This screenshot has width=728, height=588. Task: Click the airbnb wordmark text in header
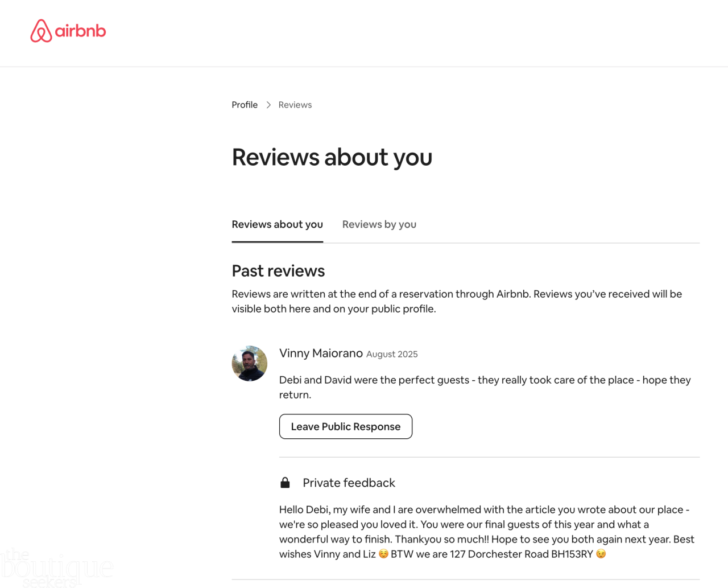[x=80, y=31]
